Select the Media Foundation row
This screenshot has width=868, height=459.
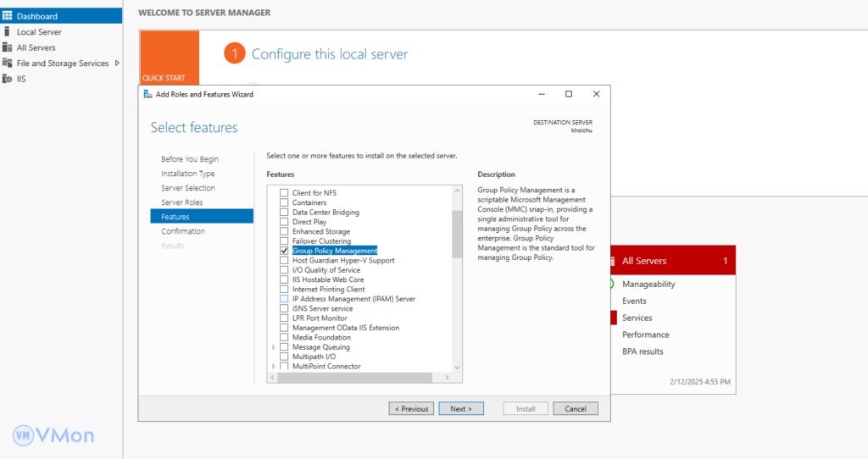coord(321,337)
